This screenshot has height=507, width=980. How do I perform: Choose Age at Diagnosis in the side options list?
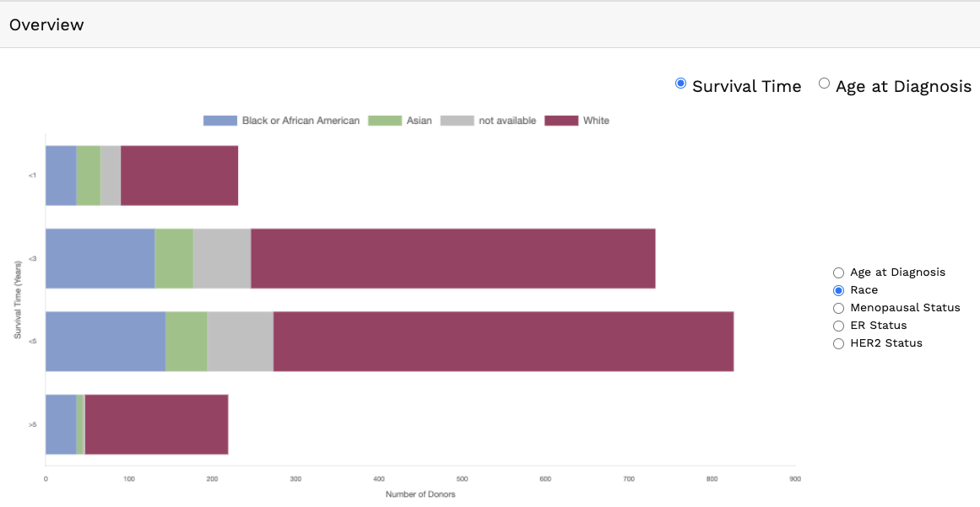click(x=838, y=272)
